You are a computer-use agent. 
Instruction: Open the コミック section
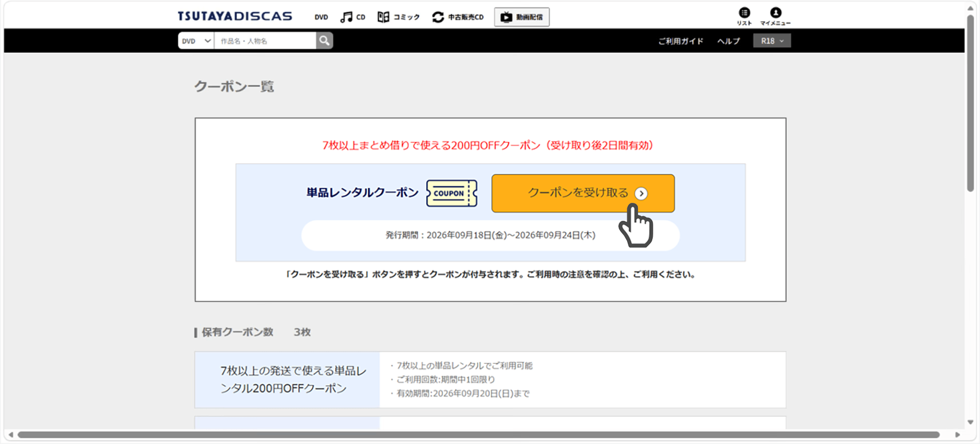399,17
